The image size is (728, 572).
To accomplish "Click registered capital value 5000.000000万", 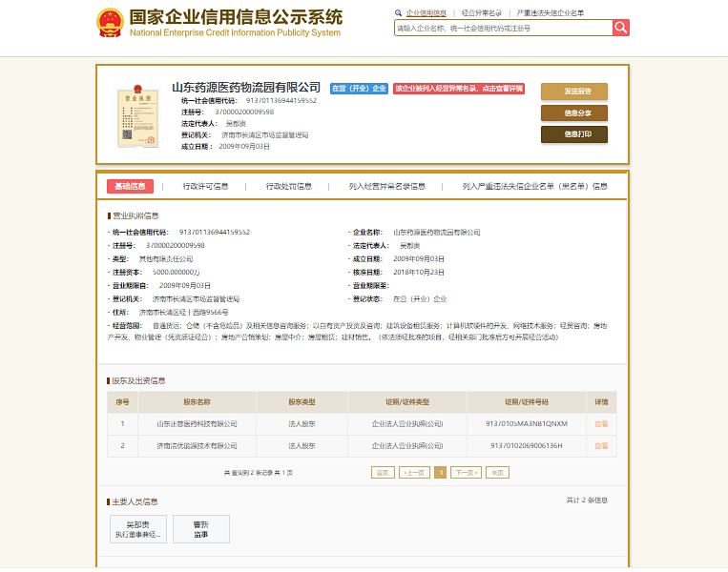I will coord(176,273).
